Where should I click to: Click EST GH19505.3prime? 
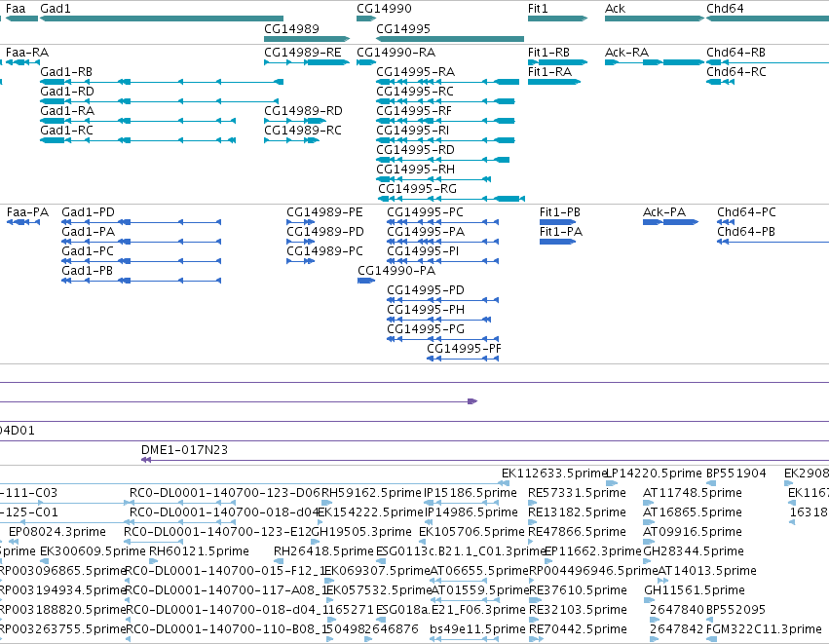click(361, 532)
